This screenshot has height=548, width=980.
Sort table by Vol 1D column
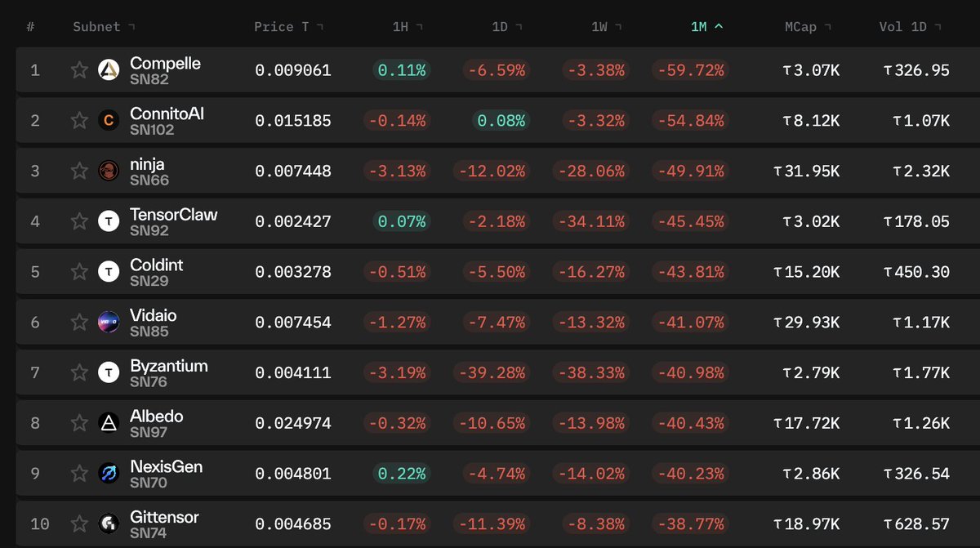pyautogui.click(x=911, y=27)
